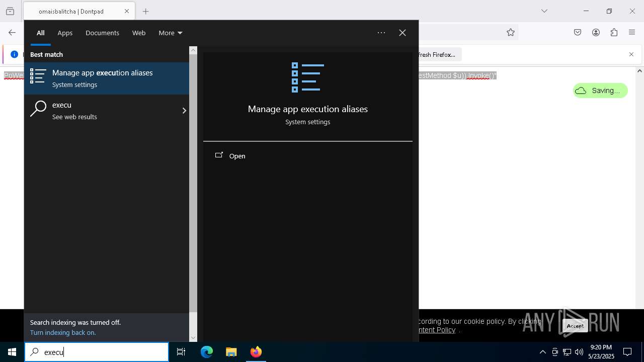The image size is (644, 362).
Task: Close the omaisbalitcha Dontpad tab
Action: pos(127,11)
